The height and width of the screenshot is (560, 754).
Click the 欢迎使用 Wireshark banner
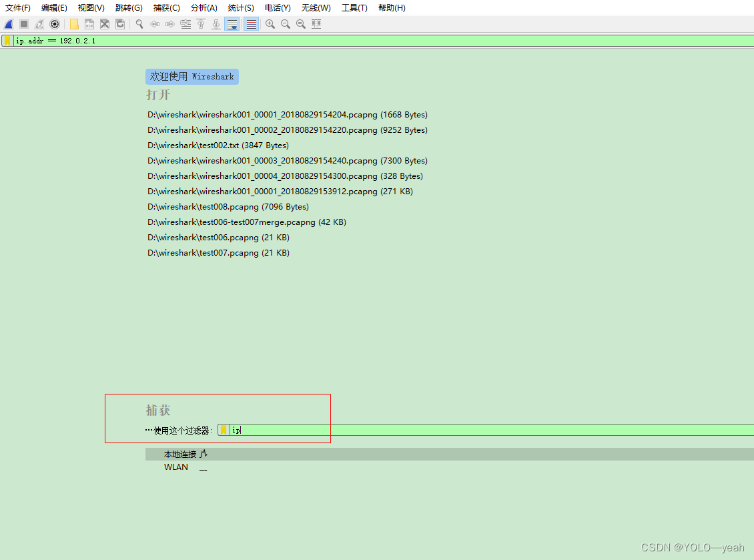[192, 77]
